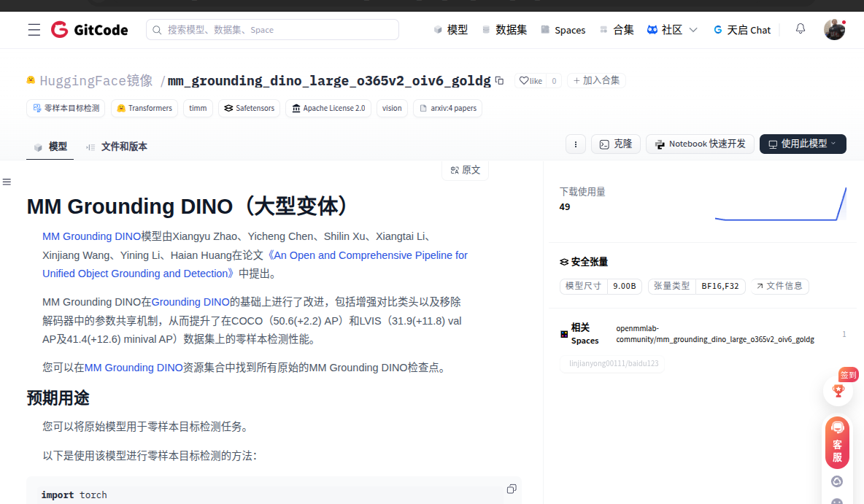Select the vision tag
864x504 pixels.
(x=392, y=108)
